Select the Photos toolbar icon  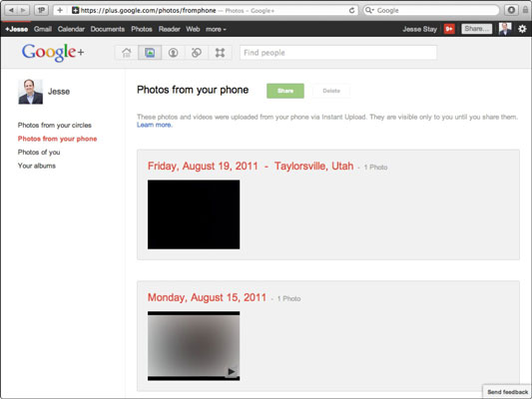point(150,53)
